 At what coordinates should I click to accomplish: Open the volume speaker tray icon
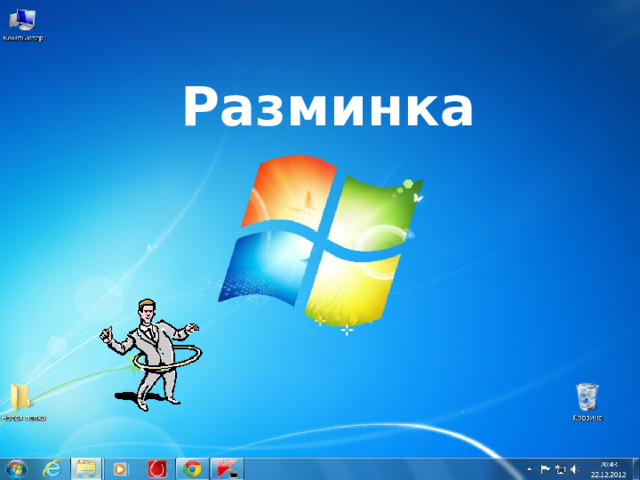coord(575,469)
